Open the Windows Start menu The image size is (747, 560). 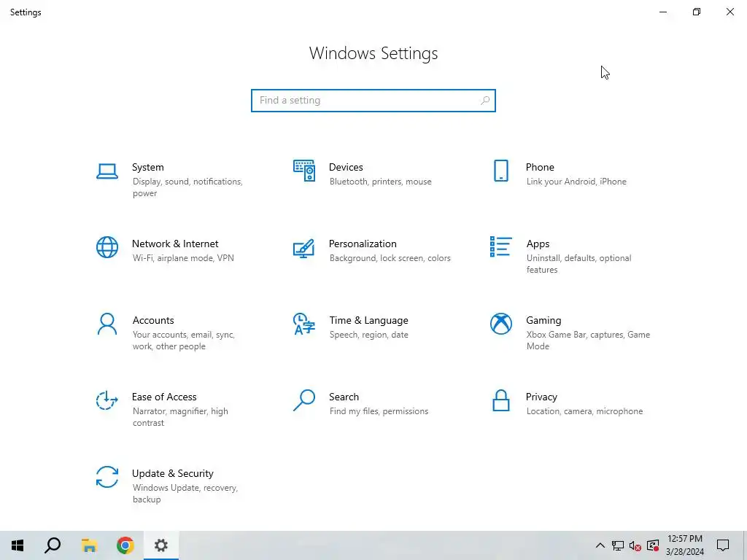(18, 545)
